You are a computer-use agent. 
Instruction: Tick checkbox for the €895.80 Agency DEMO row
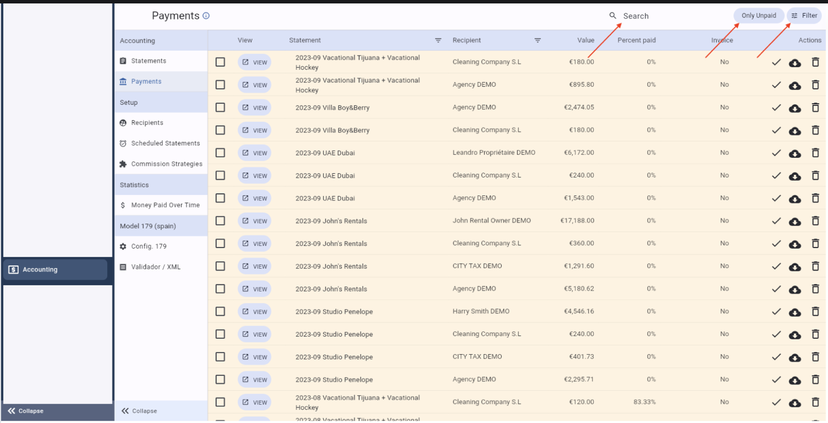pyautogui.click(x=220, y=85)
